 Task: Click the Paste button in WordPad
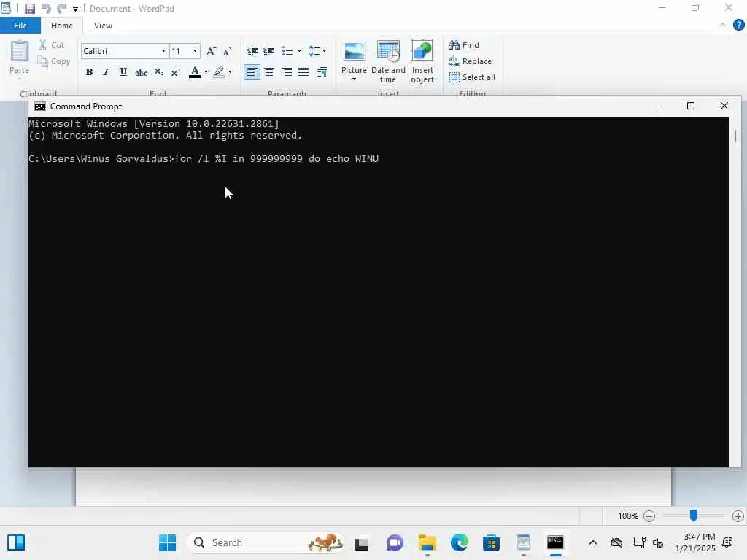coord(20,58)
